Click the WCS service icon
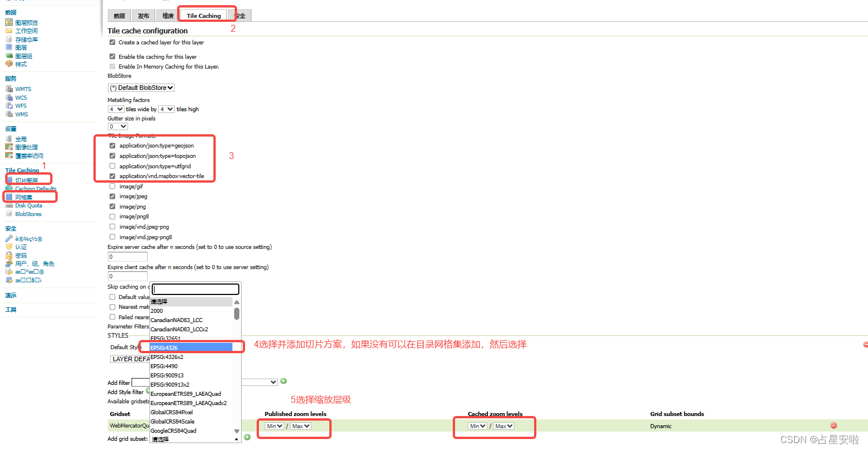868x450 pixels. click(x=9, y=97)
